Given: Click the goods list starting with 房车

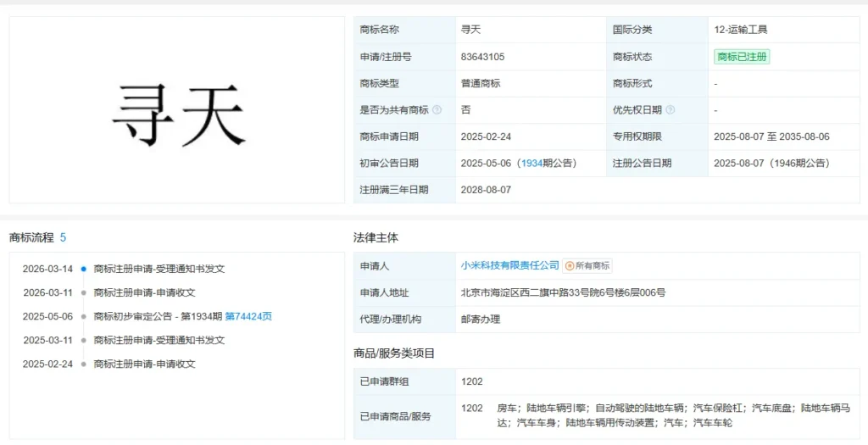Looking at the screenshot, I should click(673, 415).
